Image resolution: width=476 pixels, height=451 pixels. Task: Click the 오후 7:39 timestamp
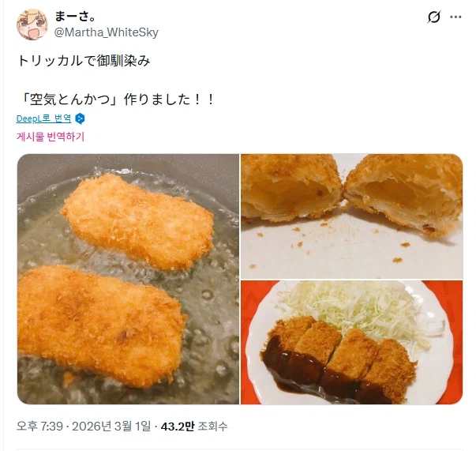point(39,427)
